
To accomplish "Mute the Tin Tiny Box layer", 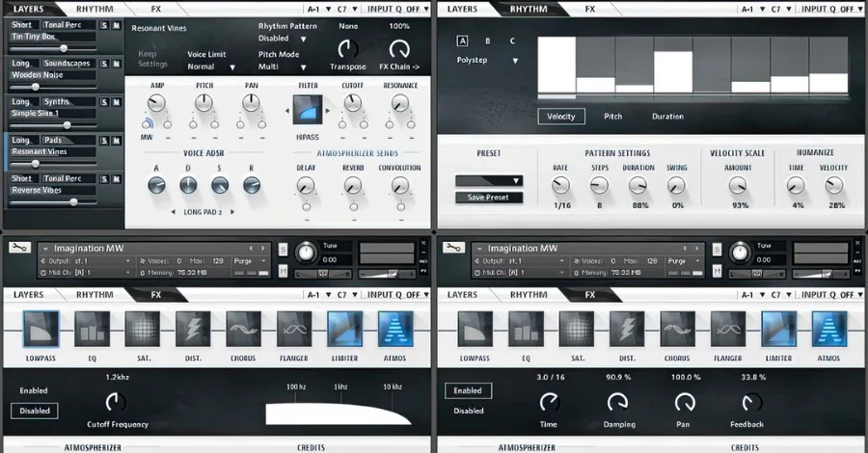I will [117, 25].
